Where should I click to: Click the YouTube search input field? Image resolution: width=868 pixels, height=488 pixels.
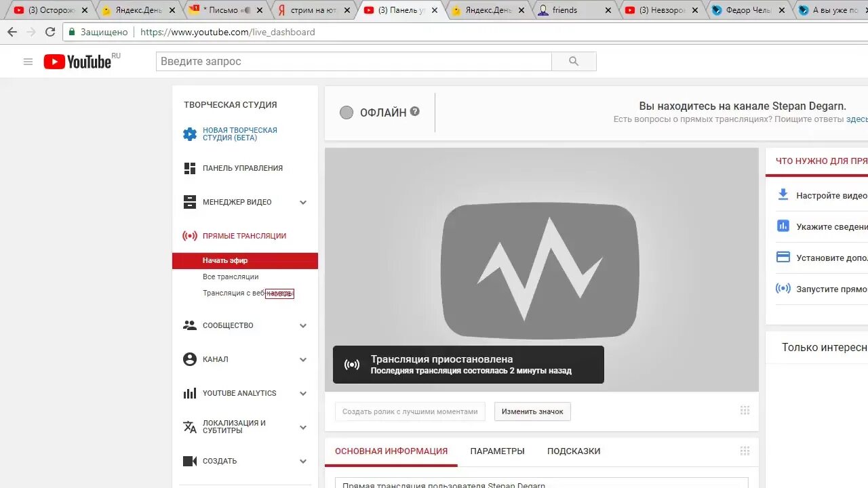(354, 61)
